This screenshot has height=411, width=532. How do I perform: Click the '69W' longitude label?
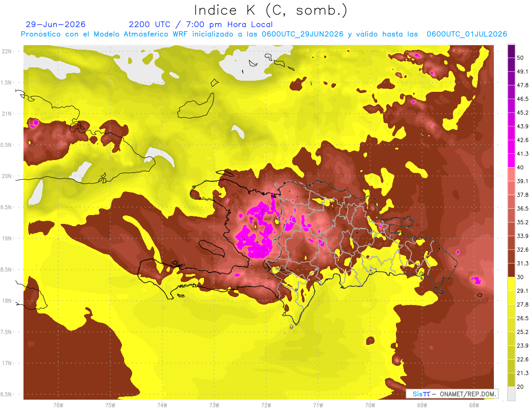[x=422, y=405]
